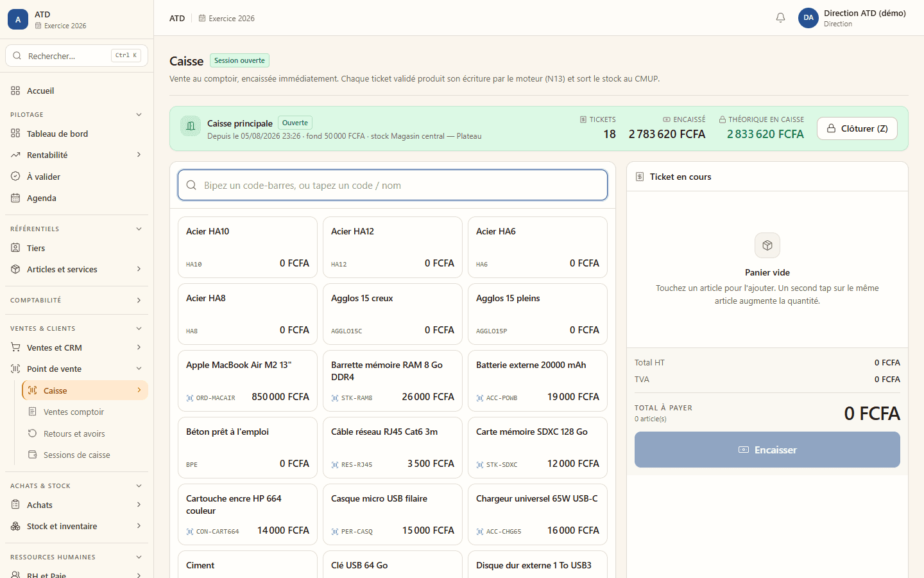The image size is (924, 578).
Task: Add Casque micro USB filaire to ticket
Action: pos(393,514)
